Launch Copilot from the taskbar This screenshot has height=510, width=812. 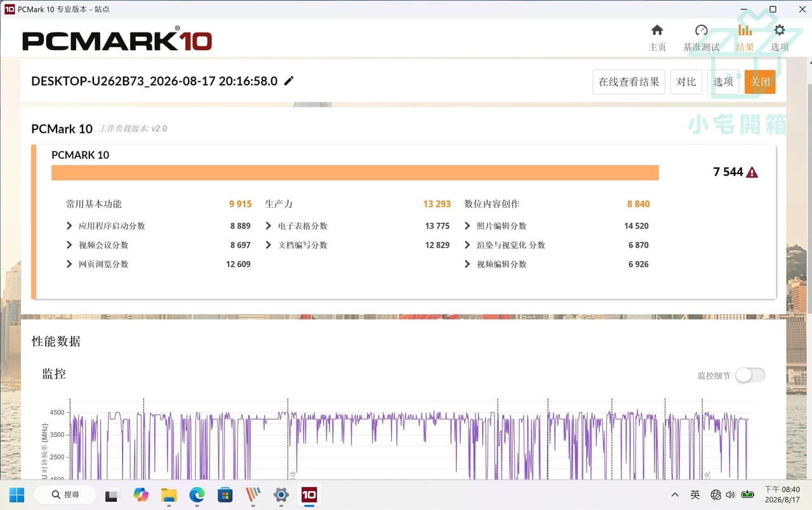140,495
